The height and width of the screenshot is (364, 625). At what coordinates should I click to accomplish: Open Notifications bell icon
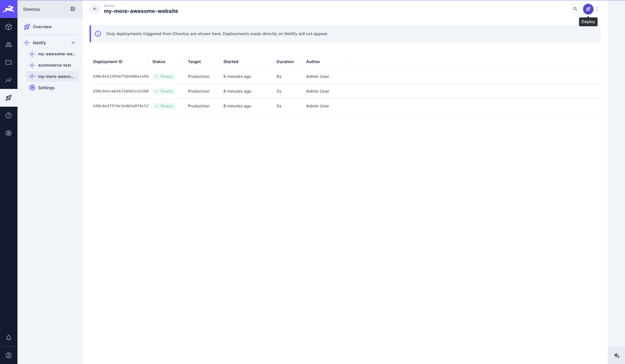9,338
